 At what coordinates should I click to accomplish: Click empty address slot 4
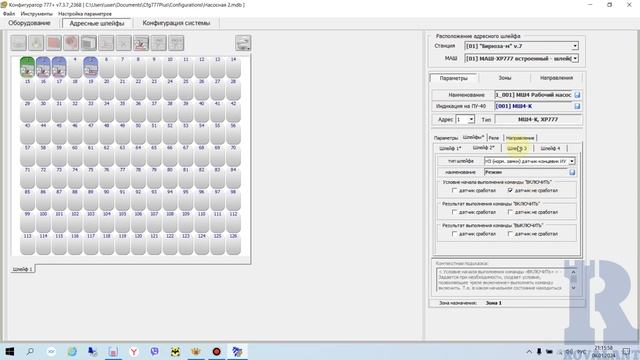(x=75, y=68)
